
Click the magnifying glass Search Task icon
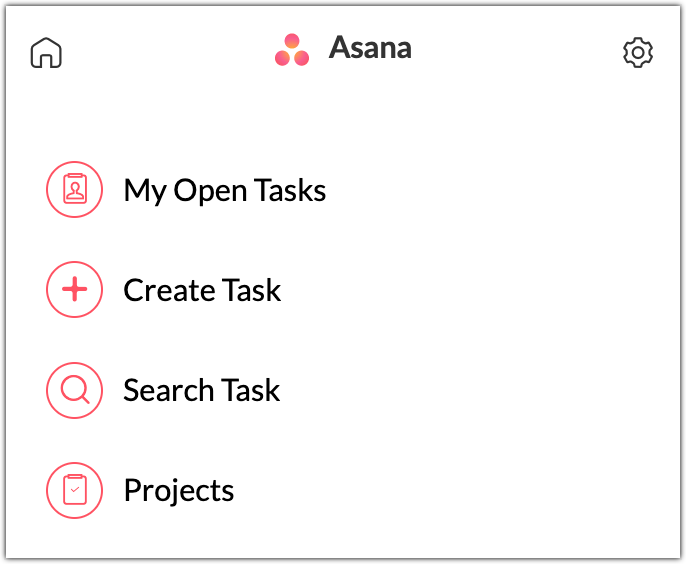point(75,390)
